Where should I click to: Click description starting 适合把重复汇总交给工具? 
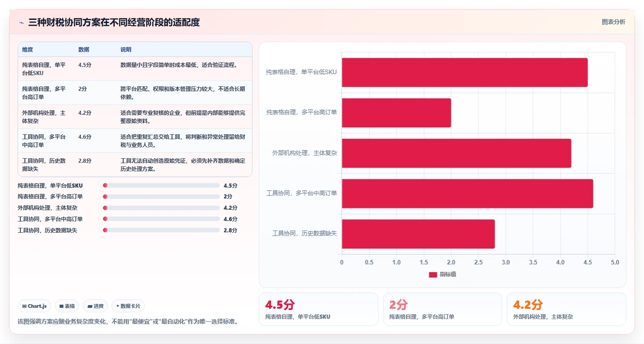183,141
